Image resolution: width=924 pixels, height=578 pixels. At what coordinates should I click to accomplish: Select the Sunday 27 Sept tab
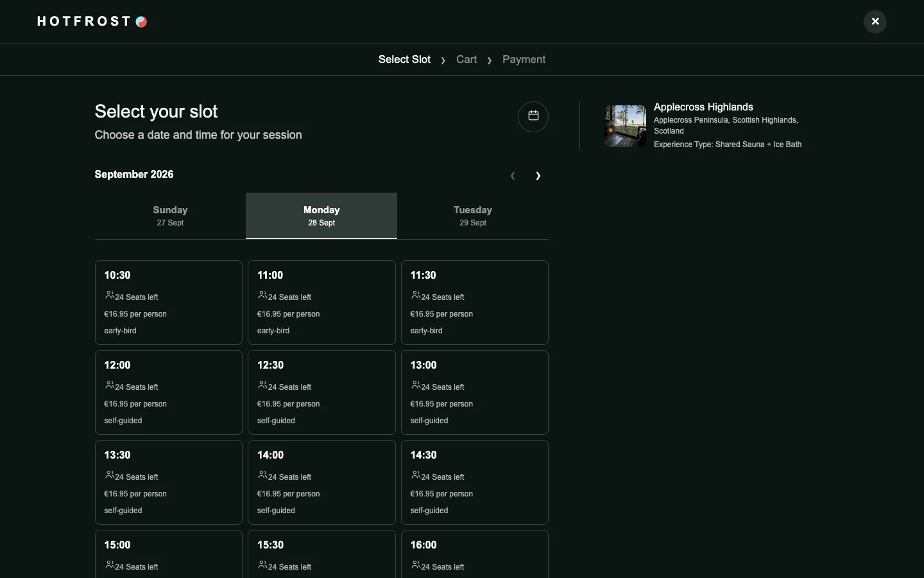click(170, 216)
